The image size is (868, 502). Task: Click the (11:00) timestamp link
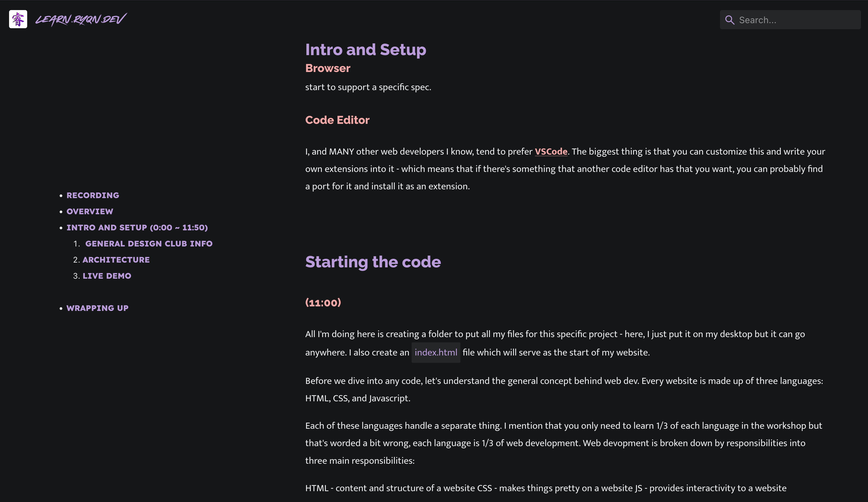coord(323,303)
